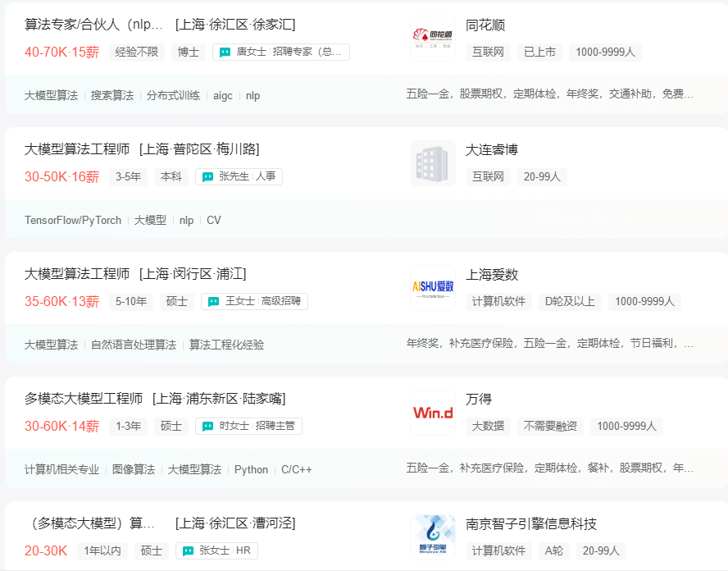
Task: Click salary 35-60K·13薪
Action: (x=61, y=302)
